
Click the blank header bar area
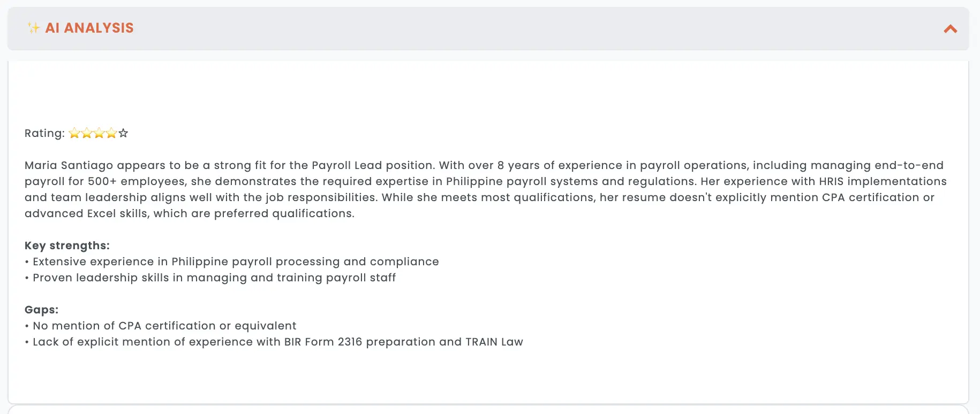(536, 28)
